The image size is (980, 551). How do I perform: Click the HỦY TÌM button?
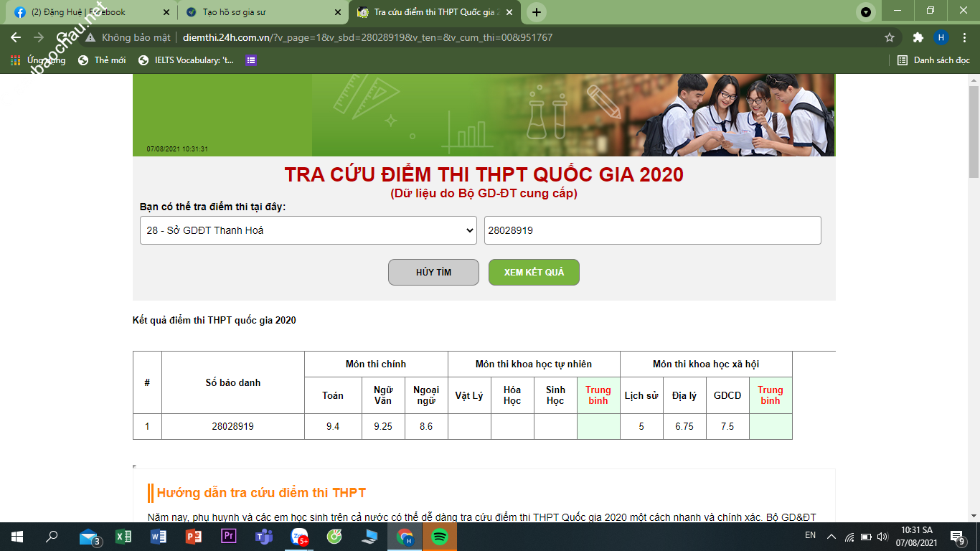tap(433, 273)
